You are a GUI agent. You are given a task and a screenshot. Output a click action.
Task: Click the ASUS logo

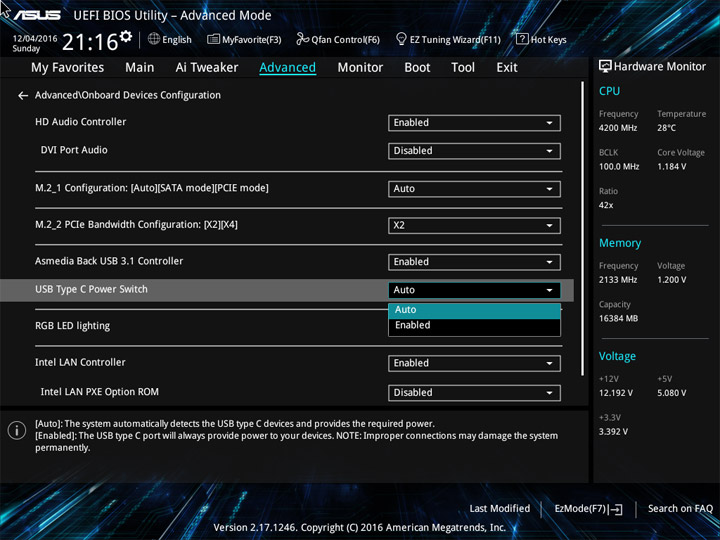(37, 15)
